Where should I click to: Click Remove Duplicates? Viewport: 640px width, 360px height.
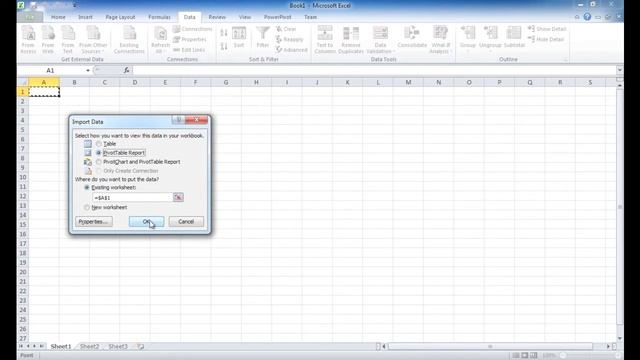(x=351, y=39)
